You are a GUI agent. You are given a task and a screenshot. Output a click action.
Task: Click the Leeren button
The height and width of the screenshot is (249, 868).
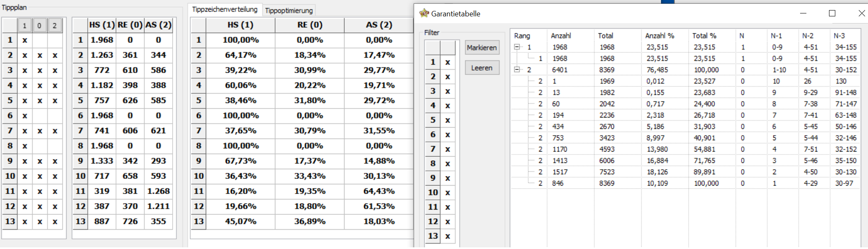[482, 68]
